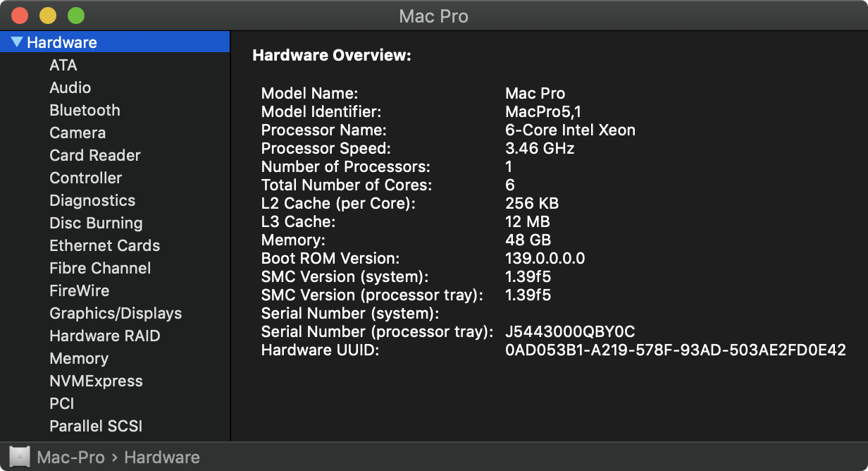The width and height of the screenshot is (868, 471).
Task: Click the 256 KB L2 cache value
Action: 532,203
